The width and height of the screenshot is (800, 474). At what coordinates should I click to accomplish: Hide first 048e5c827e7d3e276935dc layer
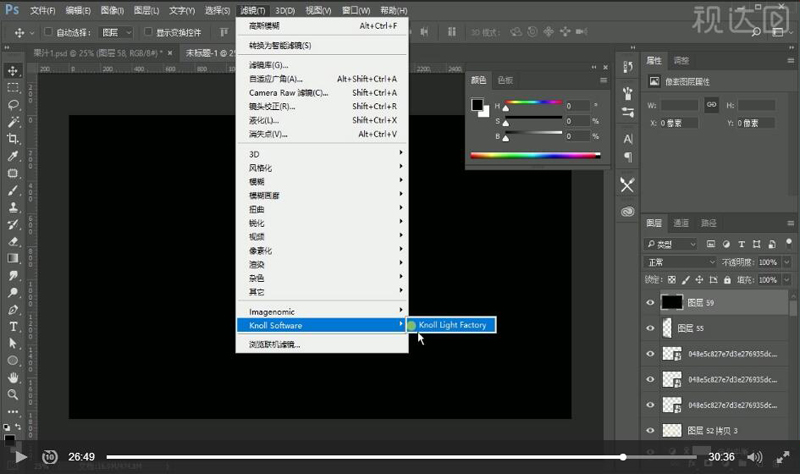(x=650, y=354)
